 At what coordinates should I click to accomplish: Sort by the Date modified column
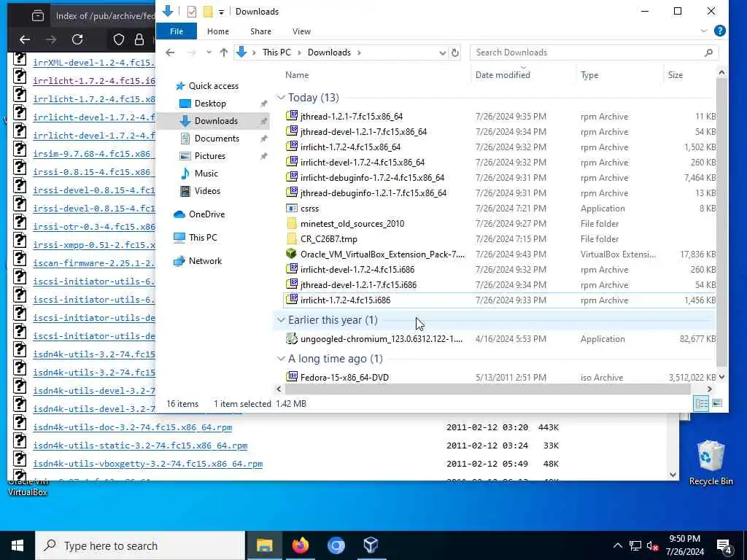pos(503,75)
